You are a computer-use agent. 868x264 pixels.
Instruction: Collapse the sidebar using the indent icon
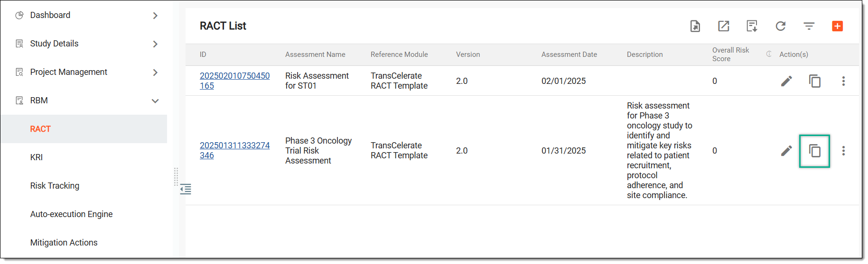coord(186,189)
